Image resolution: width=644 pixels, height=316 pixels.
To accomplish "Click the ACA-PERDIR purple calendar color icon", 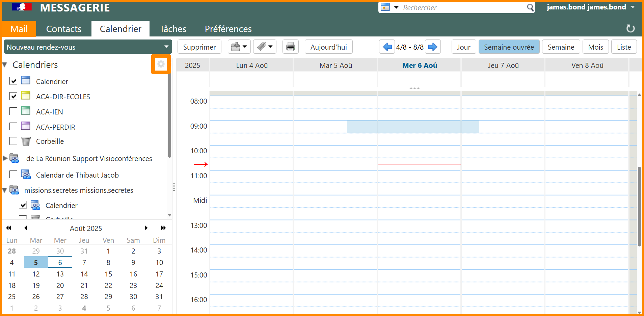I will point(26,126).
